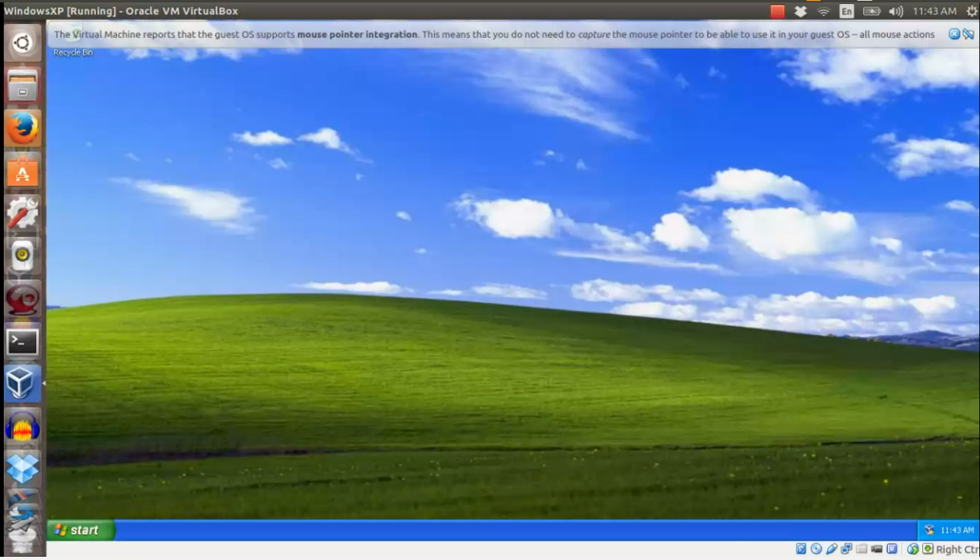
Task: Click the don't-show-again icon on the notification bar
Action: 968,34
